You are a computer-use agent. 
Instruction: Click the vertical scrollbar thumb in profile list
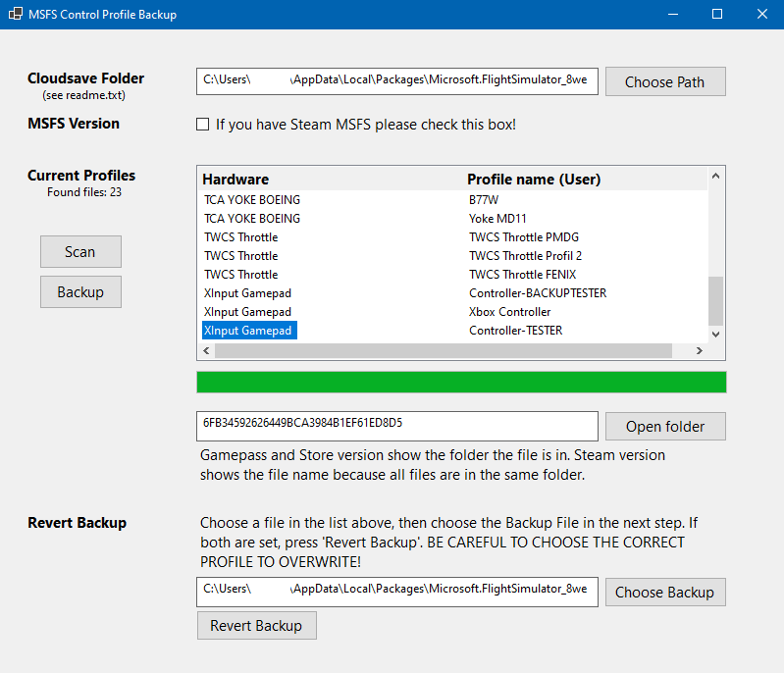click(715, 301)
